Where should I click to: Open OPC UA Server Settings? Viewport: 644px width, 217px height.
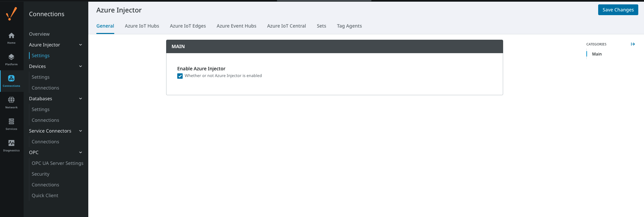click(57, 163)
